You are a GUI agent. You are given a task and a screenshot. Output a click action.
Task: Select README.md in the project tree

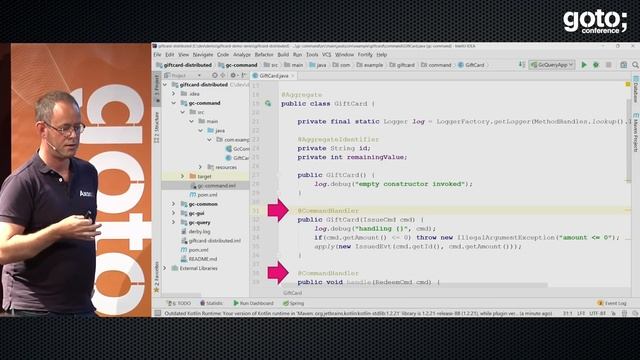pyautogui.click(x=199, y=259)
